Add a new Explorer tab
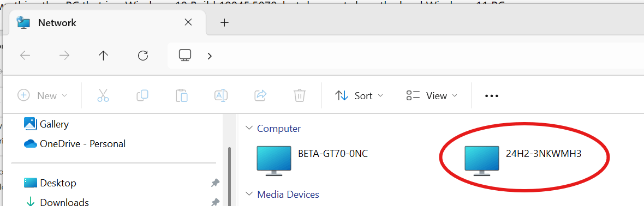The width and height of the screenshot is (644, 206). pos(224,22)
